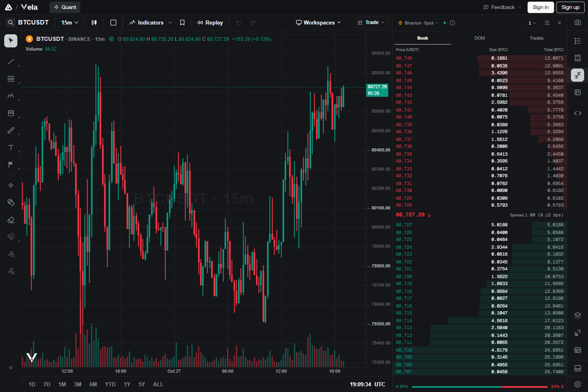The image size is (588, 392).
Task: Open the Quant button
Action: [65, 7]
